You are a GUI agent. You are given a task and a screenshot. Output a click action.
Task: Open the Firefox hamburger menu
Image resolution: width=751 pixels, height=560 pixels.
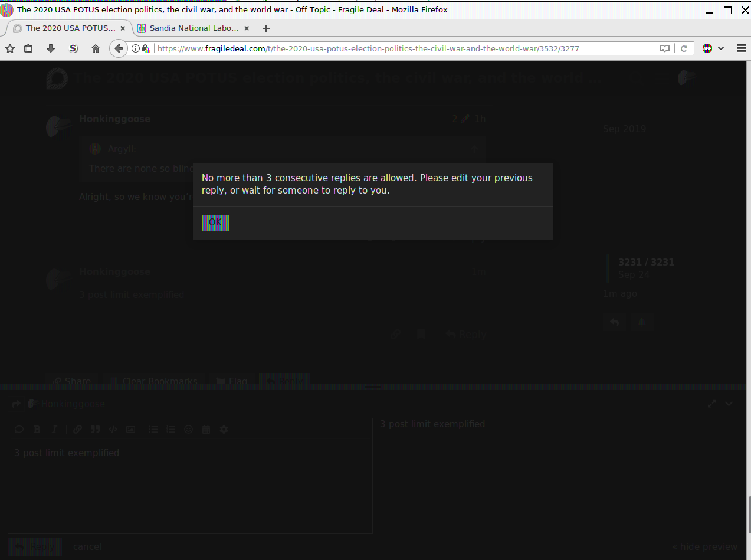[x=741, y=48]
